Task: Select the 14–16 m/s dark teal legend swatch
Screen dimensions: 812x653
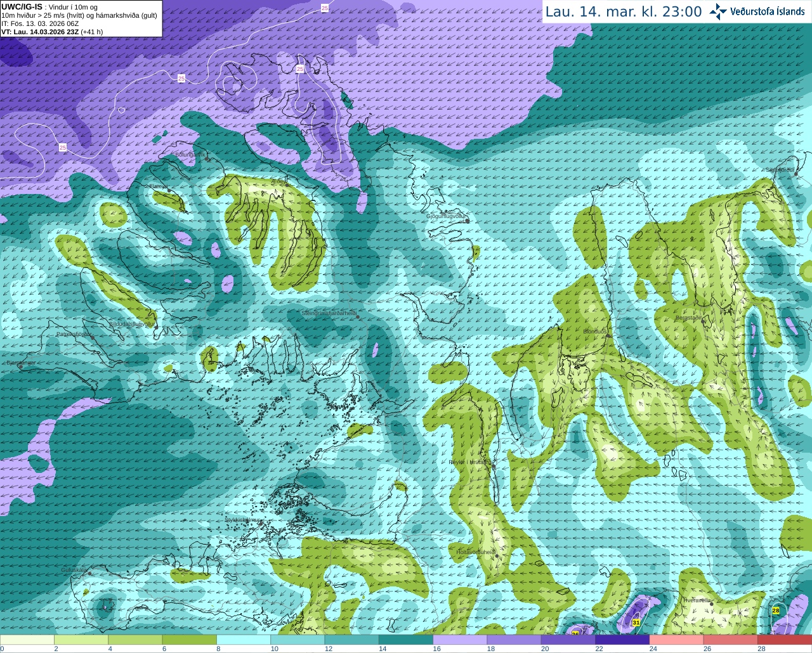Action: [x=406, y=640]
